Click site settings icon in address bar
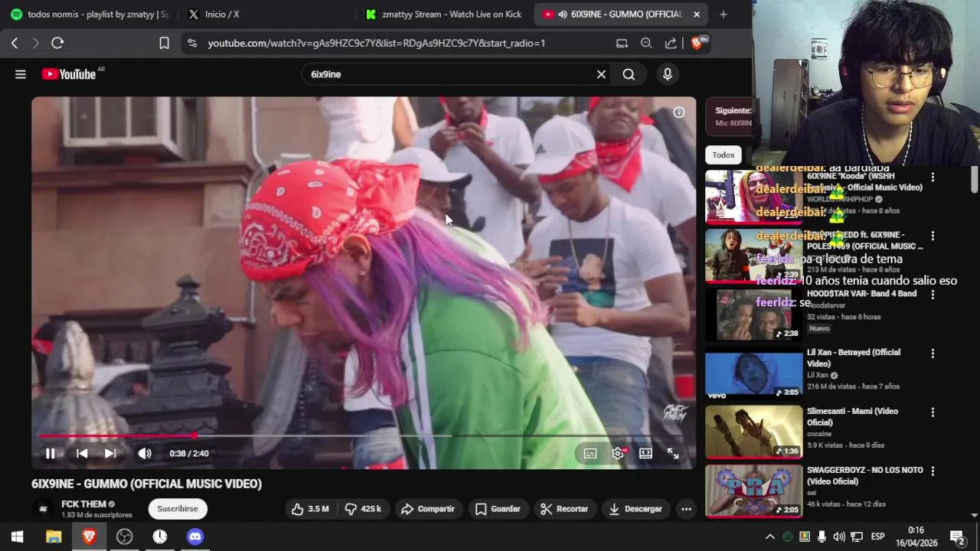The image size is (980, 551). point(191,44)
